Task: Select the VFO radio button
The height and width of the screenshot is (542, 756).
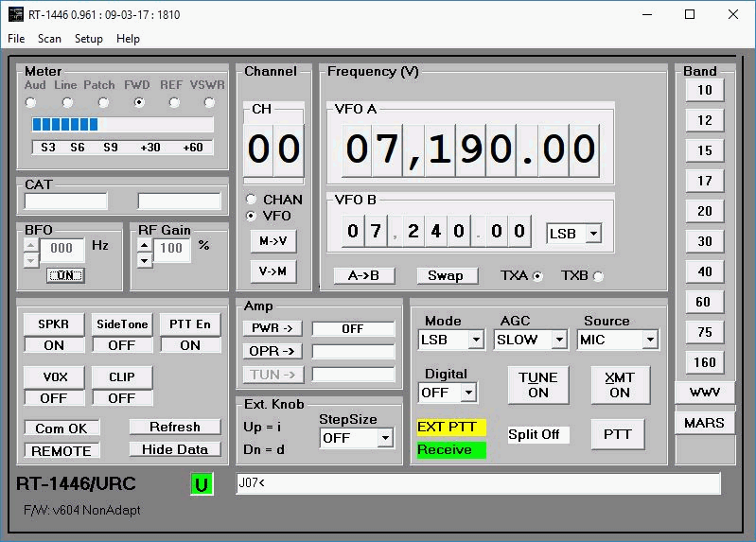Action: 252,216
